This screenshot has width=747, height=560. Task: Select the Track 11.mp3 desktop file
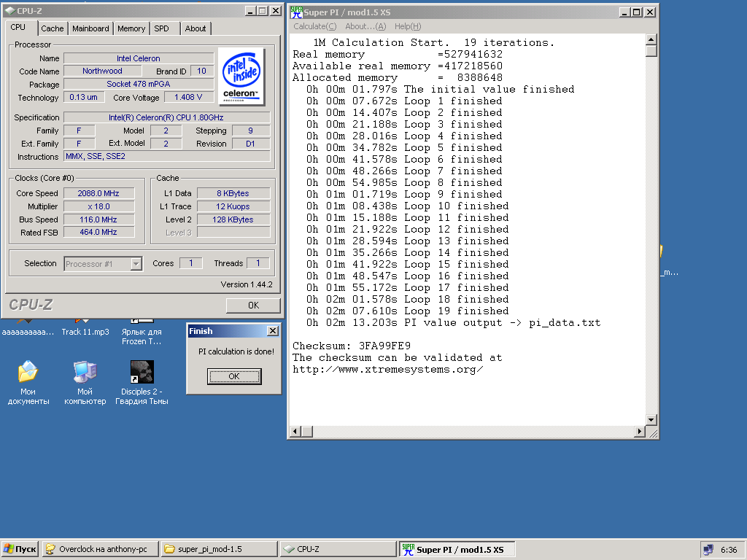(x=85, y=332)
